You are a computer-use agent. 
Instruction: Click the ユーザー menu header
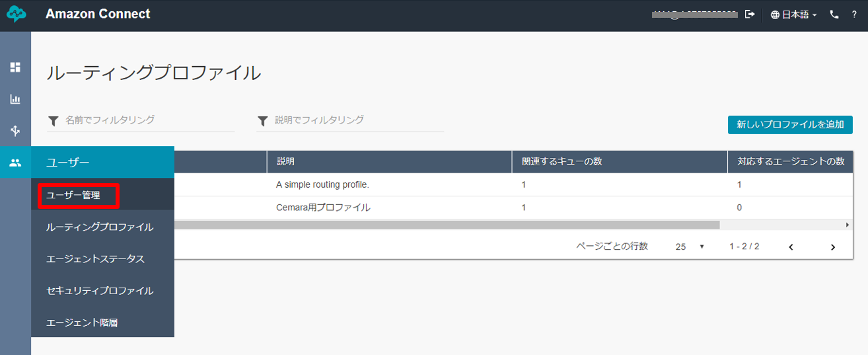pos(102,162)
